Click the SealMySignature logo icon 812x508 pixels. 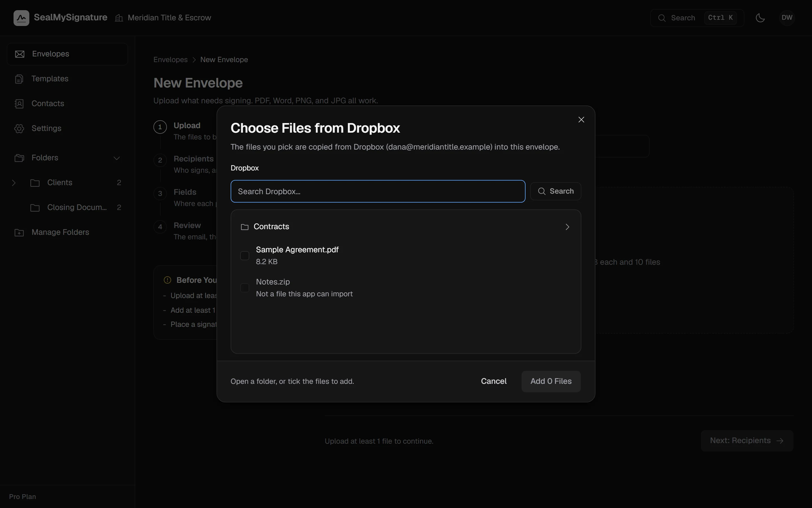click(x=21, y=18)
